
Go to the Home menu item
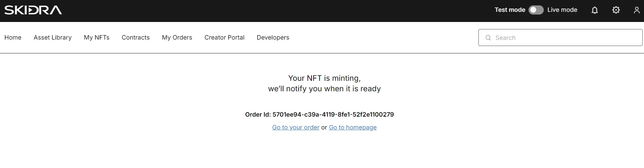(13, 38)
